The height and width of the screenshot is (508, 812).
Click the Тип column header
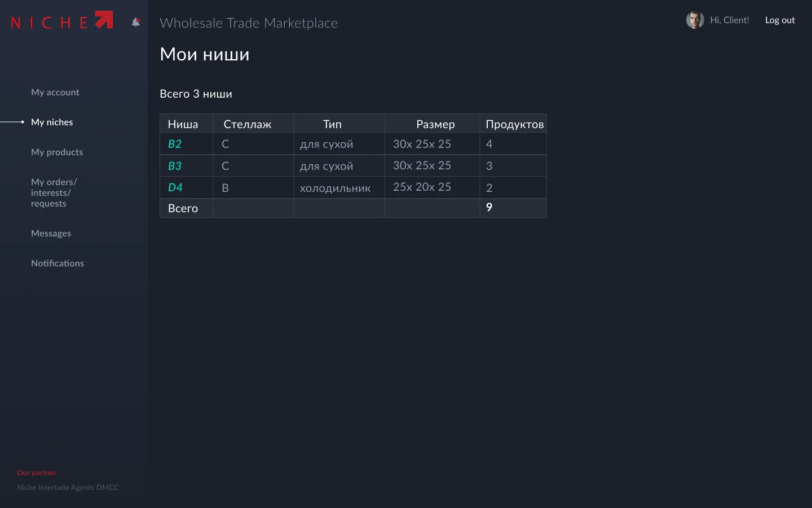pyautogui.click(x=332, y=124)
